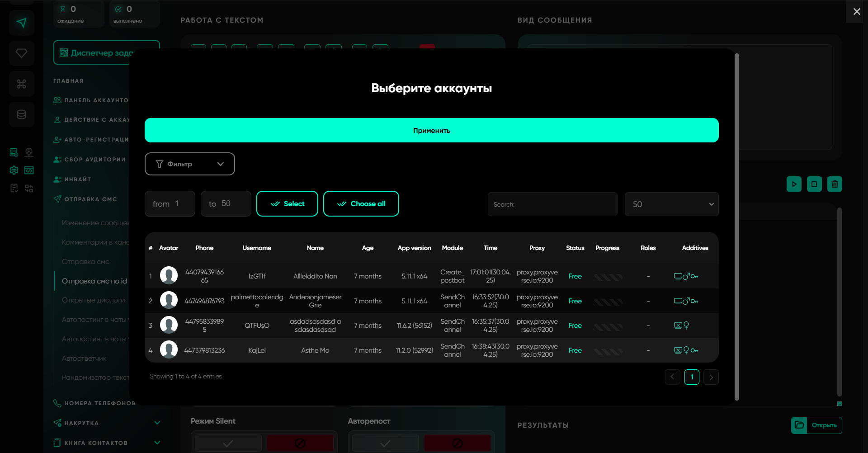This screenshot has height=453, width=868.
Task: Close the account selection dialog
Action: [856, 12]
